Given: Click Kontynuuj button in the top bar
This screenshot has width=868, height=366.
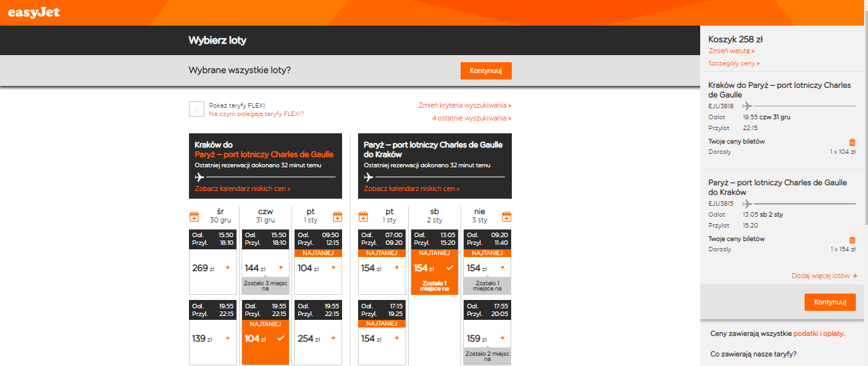Looking at the screenshot, I should coord(486,71).
